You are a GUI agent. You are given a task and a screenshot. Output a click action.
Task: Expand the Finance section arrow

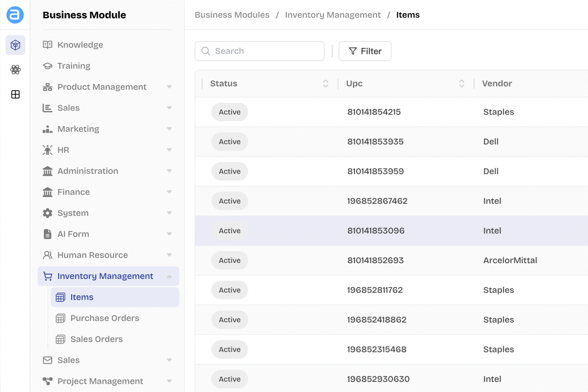coord(169,192)
